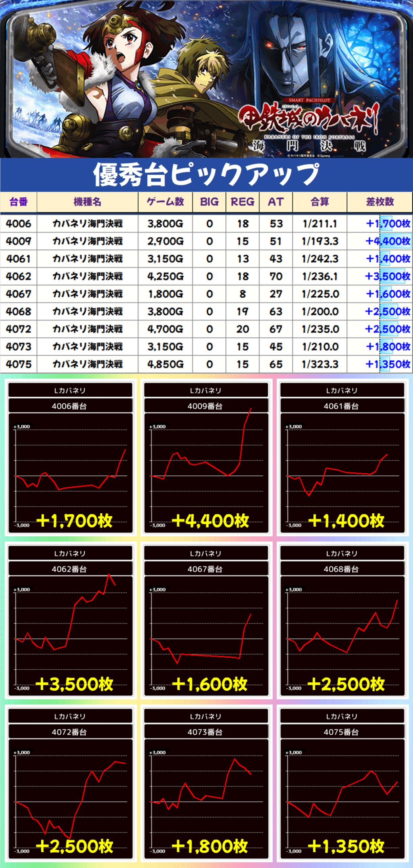Select the 合算 column header
This screenshot has width=413, height=868.
pyautogui.click(x=320, y=202)
